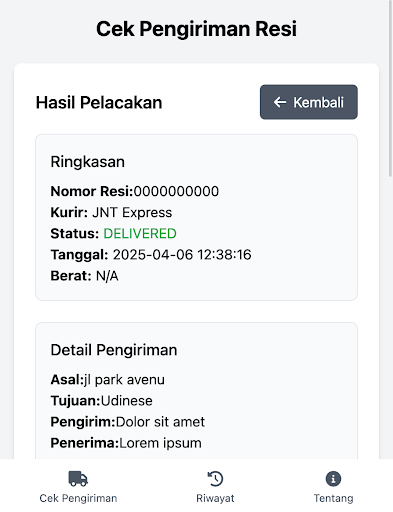Click the Tujuan Udinese line
This screenshot has width=393, height=512.
(x=101, y=401)
